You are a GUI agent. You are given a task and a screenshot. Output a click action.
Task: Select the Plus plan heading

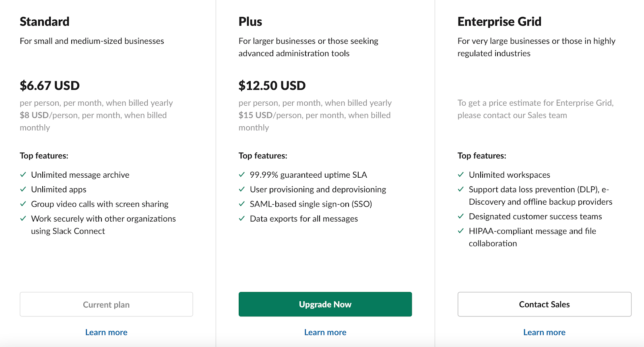250,21
